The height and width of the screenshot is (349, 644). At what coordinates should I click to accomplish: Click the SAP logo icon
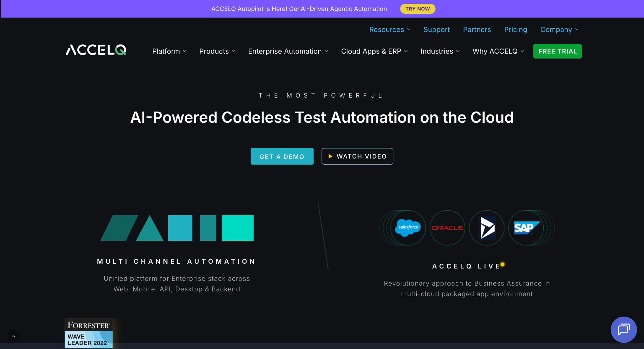click(x=526, y=228)
